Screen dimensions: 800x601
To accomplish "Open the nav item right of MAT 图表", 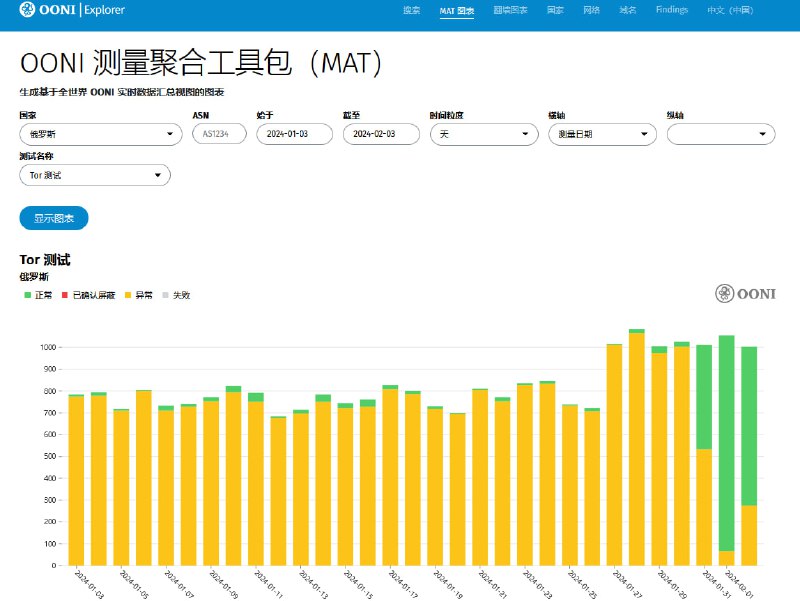I will click(510, 10).
